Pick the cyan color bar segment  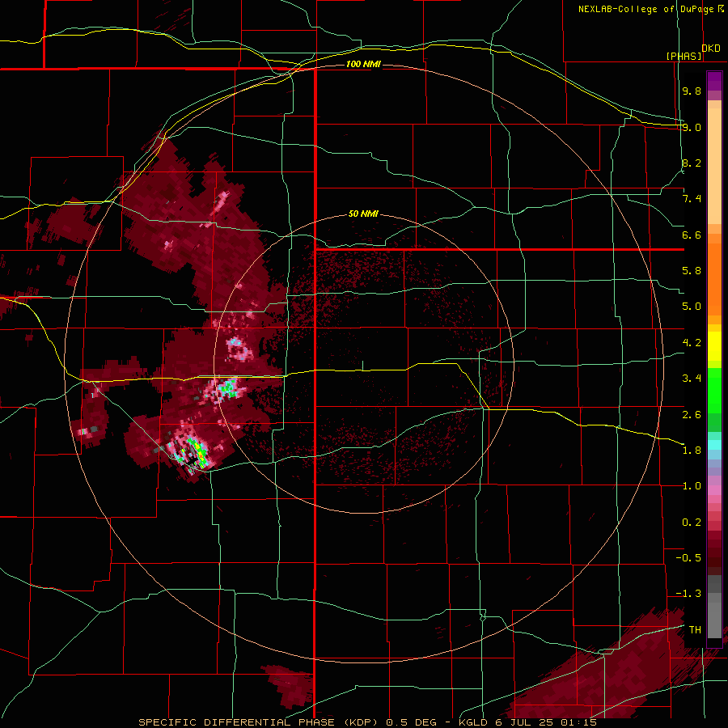point(714,445)
